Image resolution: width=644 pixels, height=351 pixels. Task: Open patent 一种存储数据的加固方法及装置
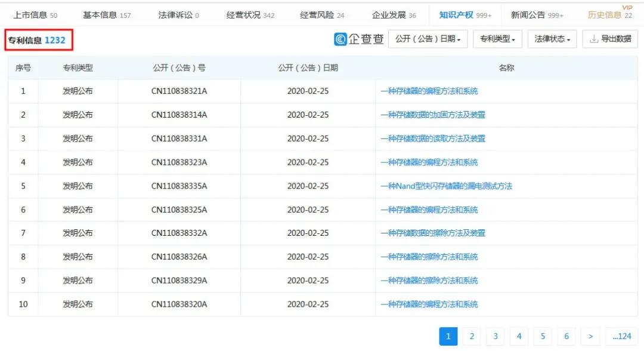(432, 115)
